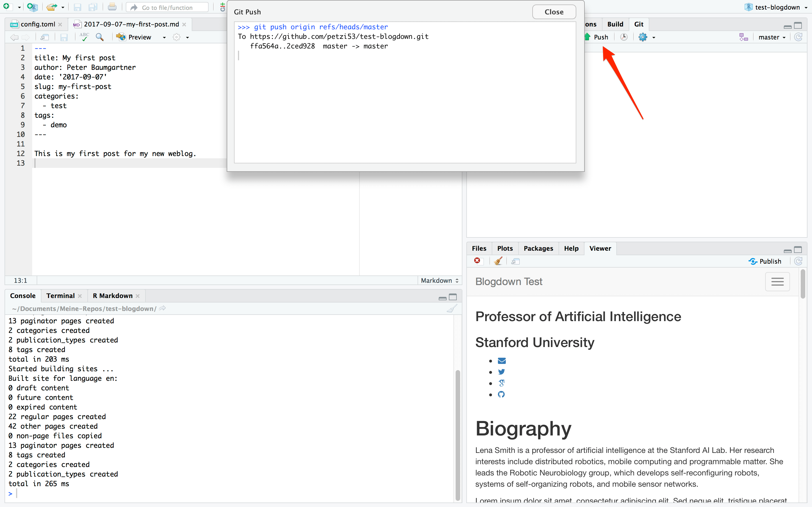
Task: Click the GitHub icon in the biography page
Action: click(501, 394)
